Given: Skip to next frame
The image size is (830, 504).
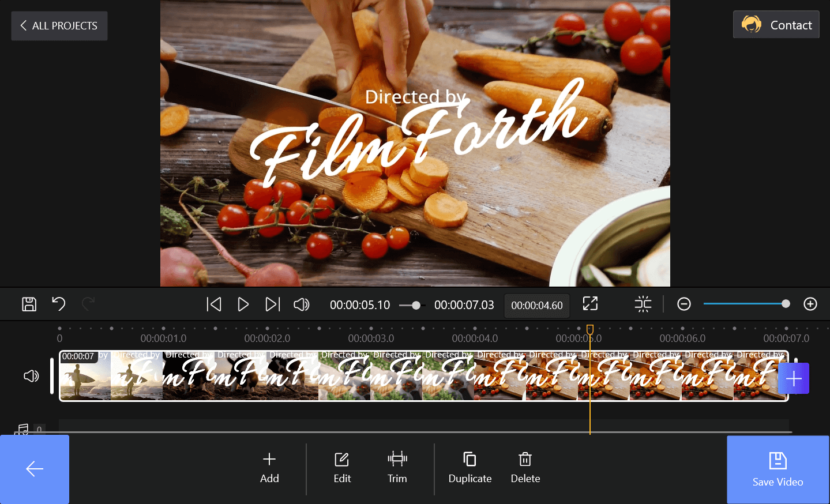Looking at the screenshot, I should 272,304.
